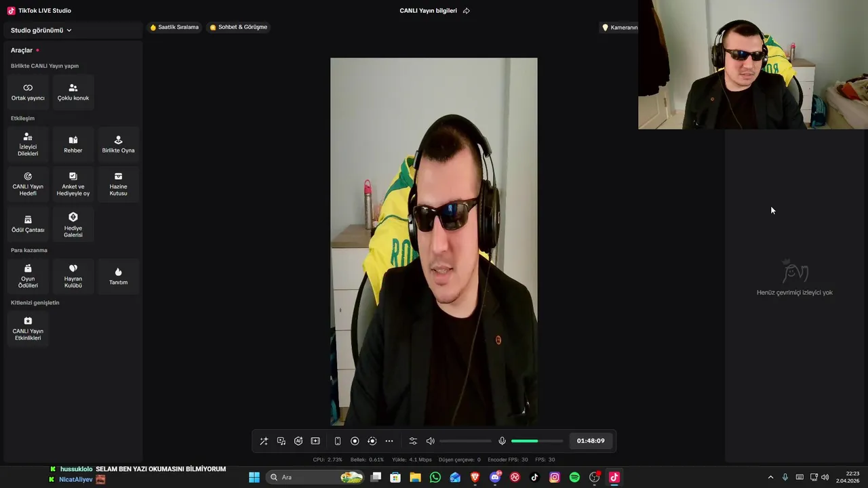This screenshot has width=868, height=488.
Task: Open the Sohbet & Görüşme tab
Action: pyautogui.click(x=239, y=27)
